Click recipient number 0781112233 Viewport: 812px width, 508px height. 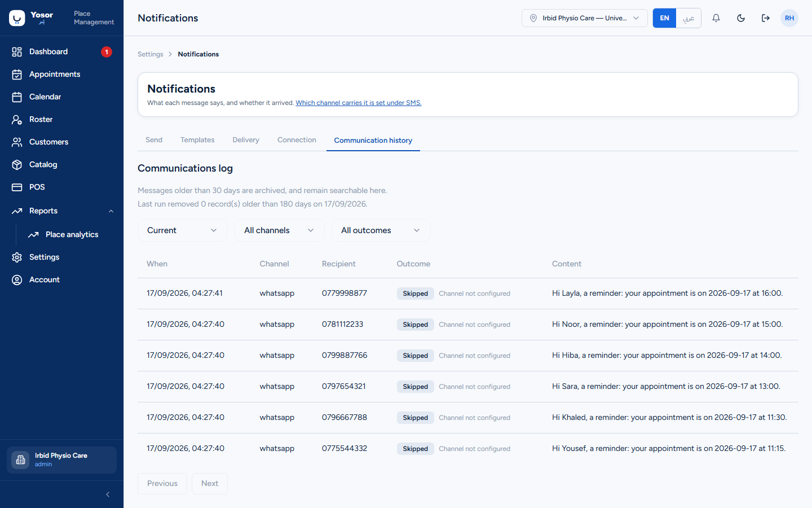click(343, 325)
